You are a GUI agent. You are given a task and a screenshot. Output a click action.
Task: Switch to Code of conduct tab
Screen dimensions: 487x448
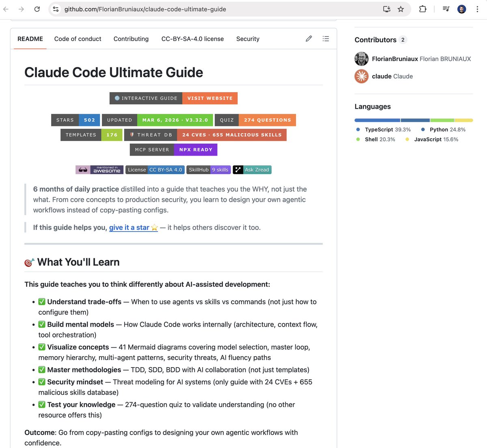coord(78,39)
